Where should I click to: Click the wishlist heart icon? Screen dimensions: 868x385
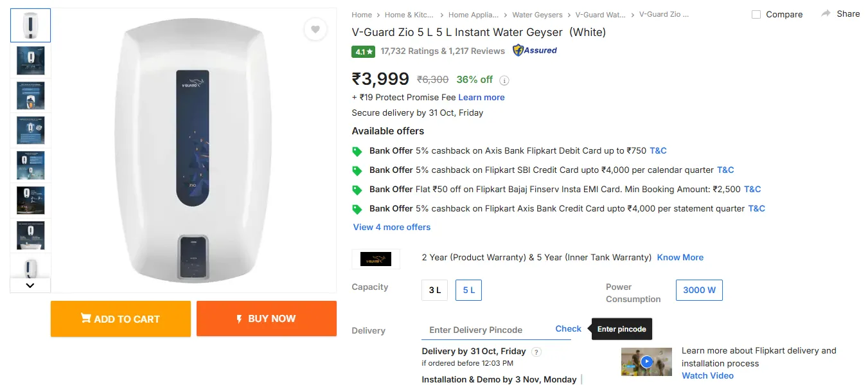point(315,30)
